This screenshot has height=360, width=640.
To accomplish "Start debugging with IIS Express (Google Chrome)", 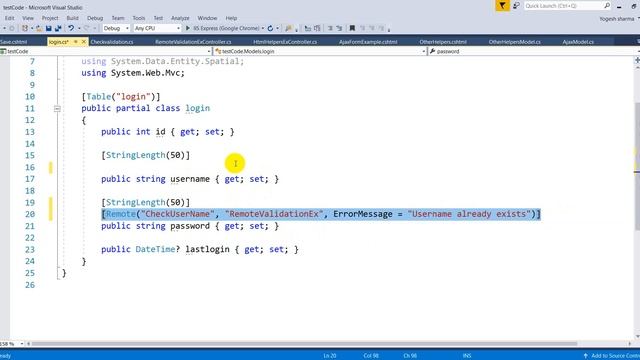I will point(222,28).
